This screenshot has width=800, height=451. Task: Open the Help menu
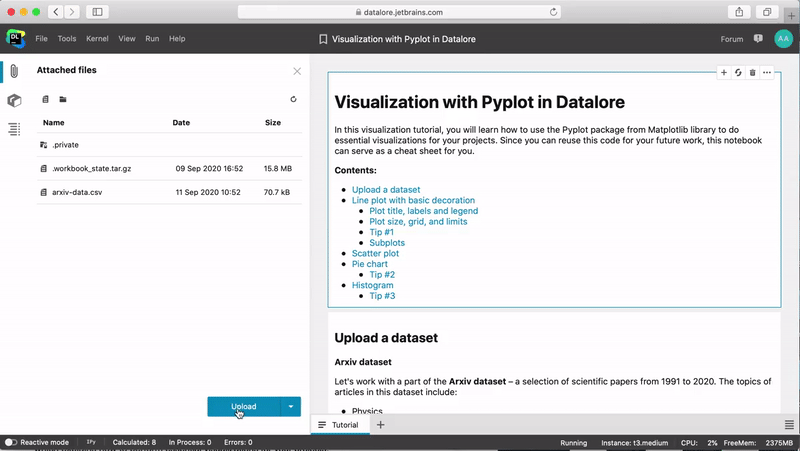(177, 39)
